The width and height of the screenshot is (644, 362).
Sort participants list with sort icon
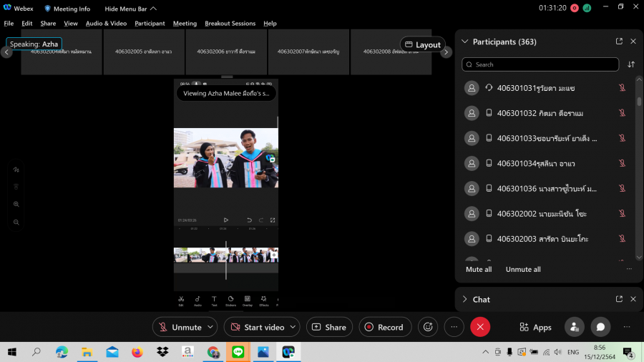coord(631,64)
